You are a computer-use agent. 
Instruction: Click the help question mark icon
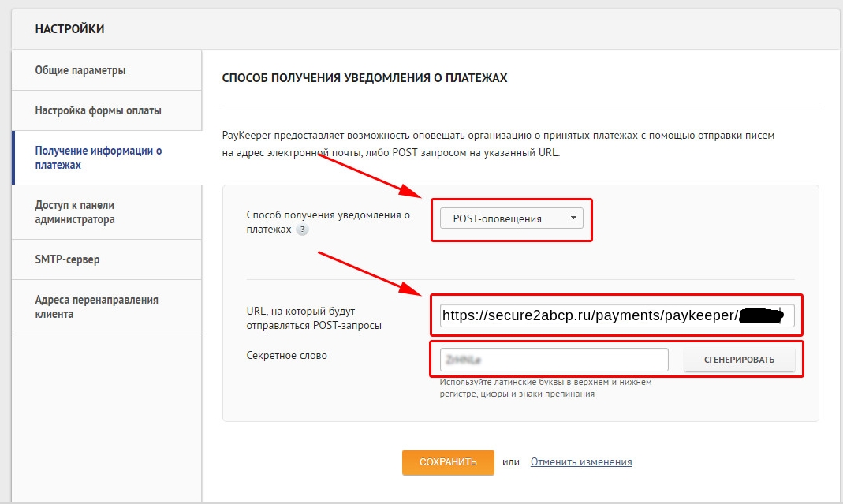pos(302,230)
